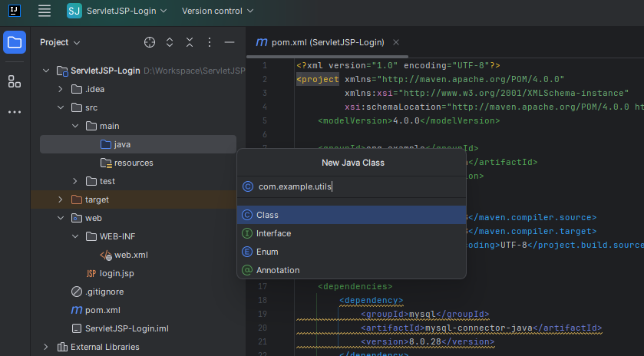Hide the Project panel with minimize icon

pos(230,42)
